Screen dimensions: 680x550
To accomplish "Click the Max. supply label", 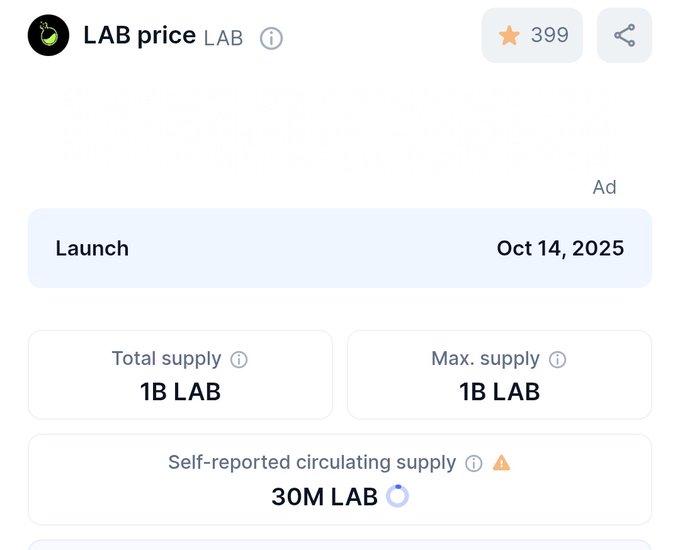I will click(485, 359).
